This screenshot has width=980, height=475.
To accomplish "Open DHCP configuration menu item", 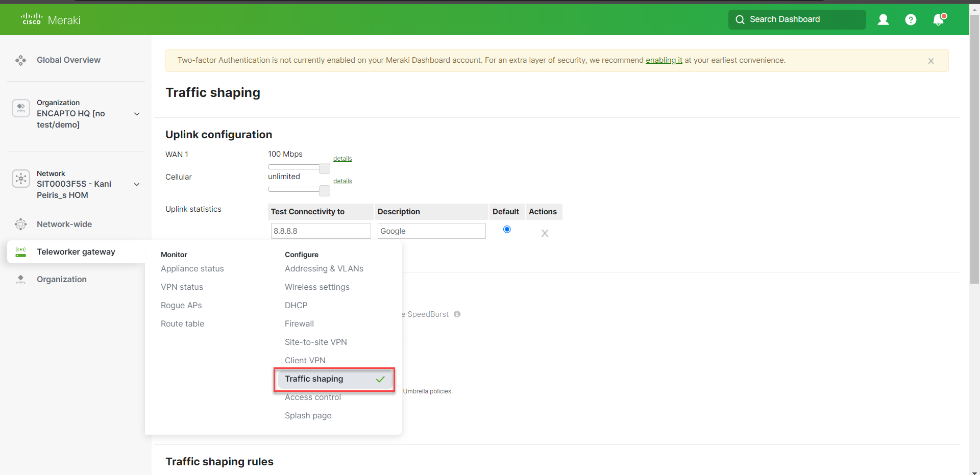I will click(x=296, y=305).
